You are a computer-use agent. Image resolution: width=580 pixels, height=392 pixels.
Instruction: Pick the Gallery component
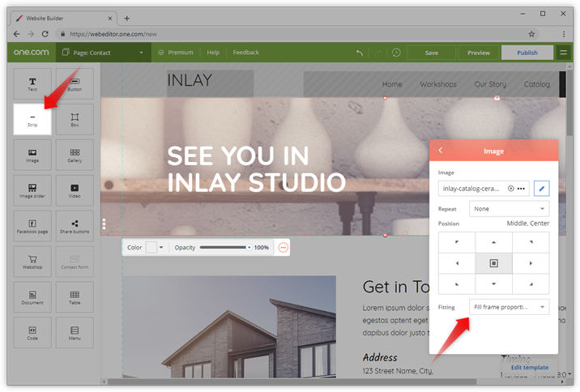point(75,155)
